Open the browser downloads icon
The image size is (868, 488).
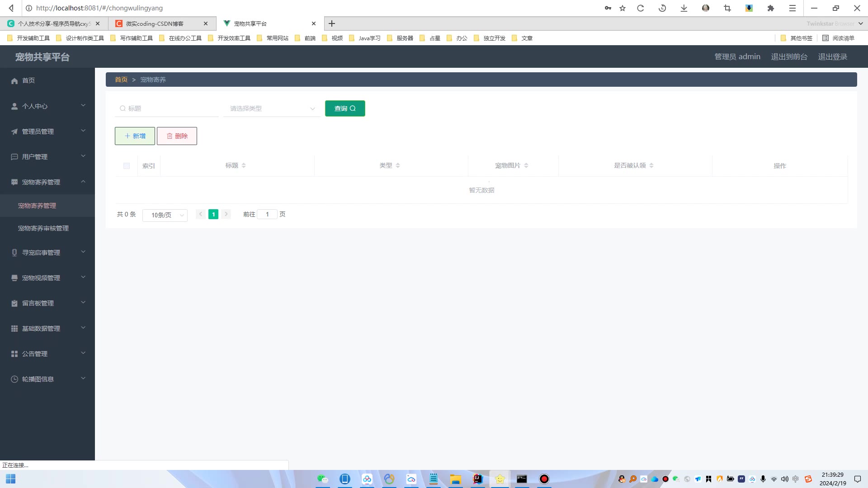coord(684,8)
